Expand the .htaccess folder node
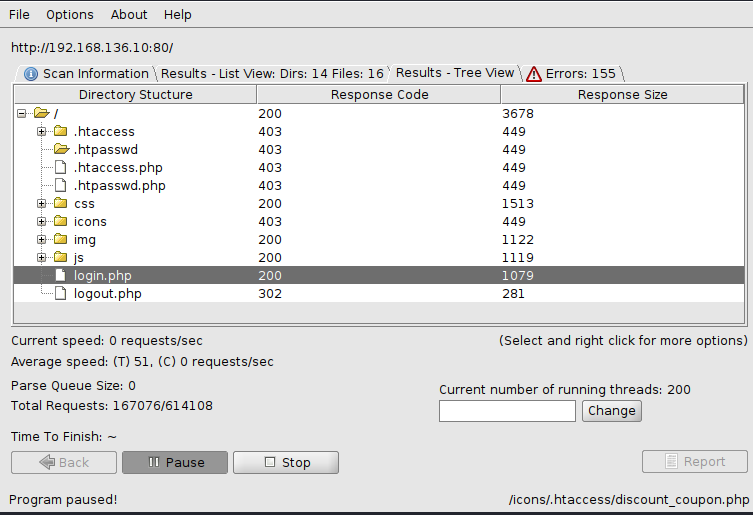Image resolution: width=753 pixels, height=515 pixels. click(41, 132)
